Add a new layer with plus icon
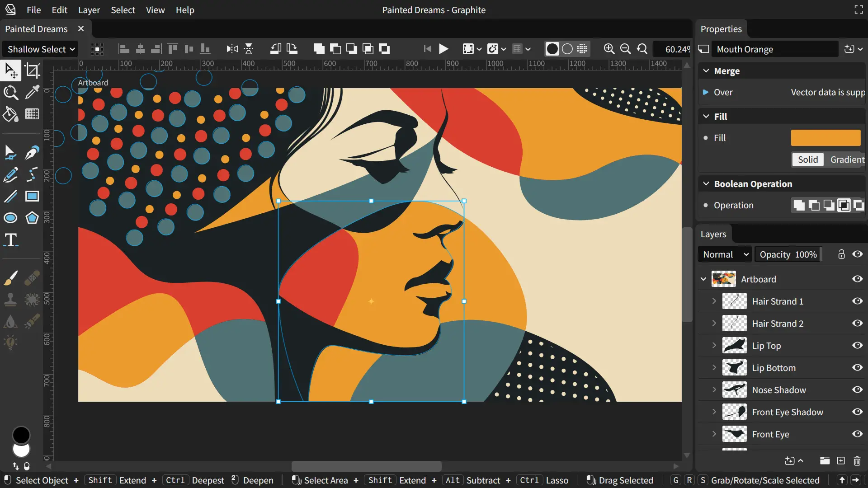Viewport: 868px width, 488px height. click(841, 460)
